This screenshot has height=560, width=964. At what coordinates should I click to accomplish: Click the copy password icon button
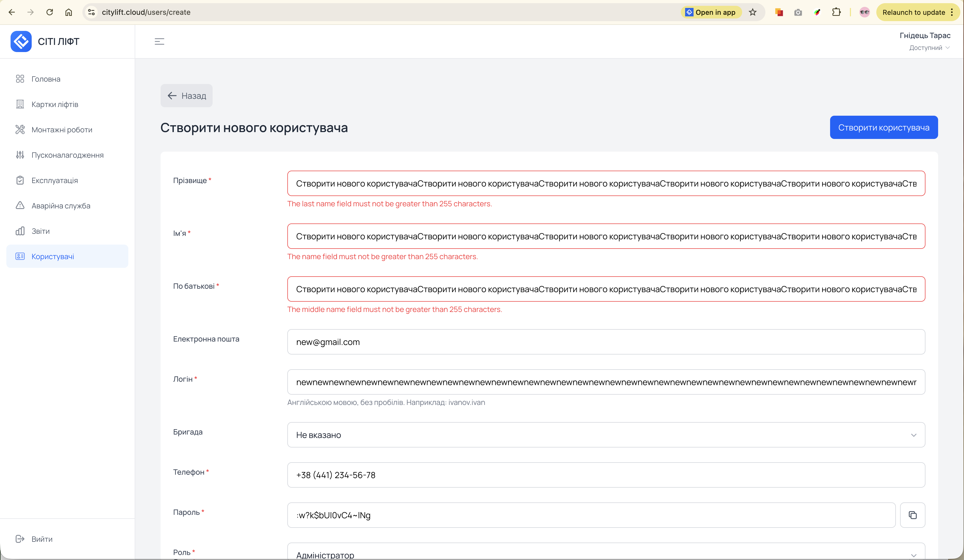912,515
